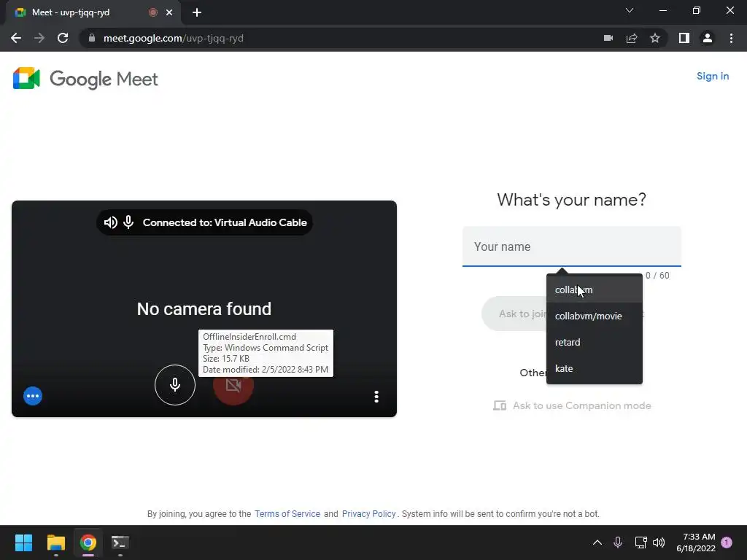This screenshot has width=747, height=560.
Task: Click Ask to use Companion mode
Action: 572,405
